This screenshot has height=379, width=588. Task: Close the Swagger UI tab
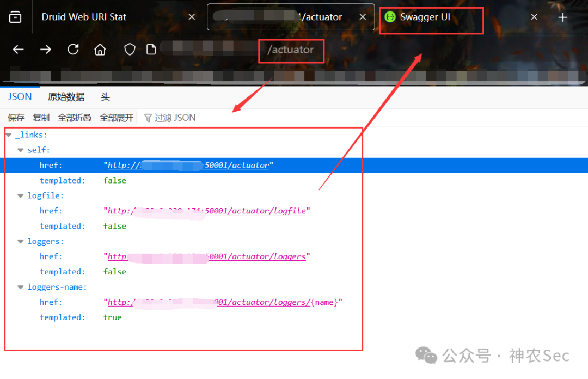[534, 17]
